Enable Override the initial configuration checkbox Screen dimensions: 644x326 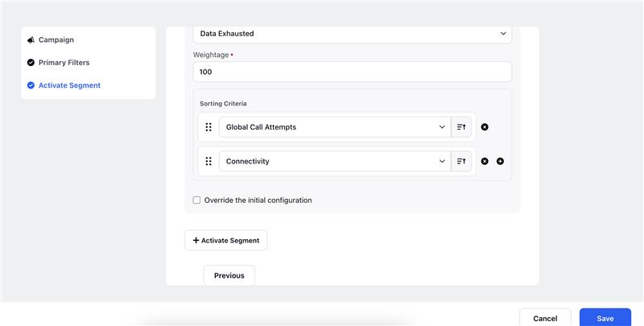196,200
